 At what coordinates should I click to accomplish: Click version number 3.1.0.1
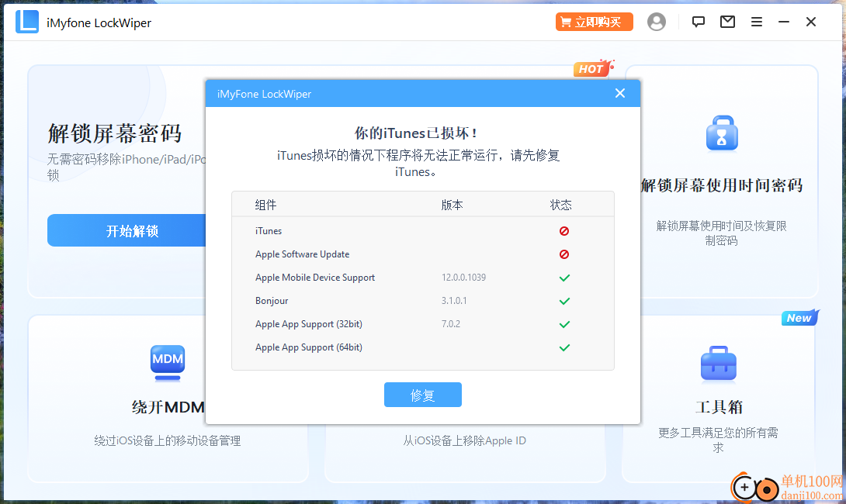tap(454, 301)
